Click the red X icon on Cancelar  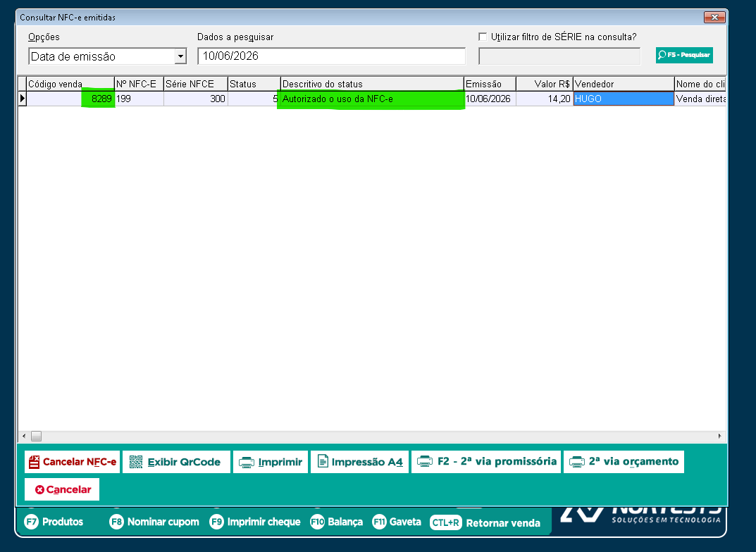tap(40, 489)
